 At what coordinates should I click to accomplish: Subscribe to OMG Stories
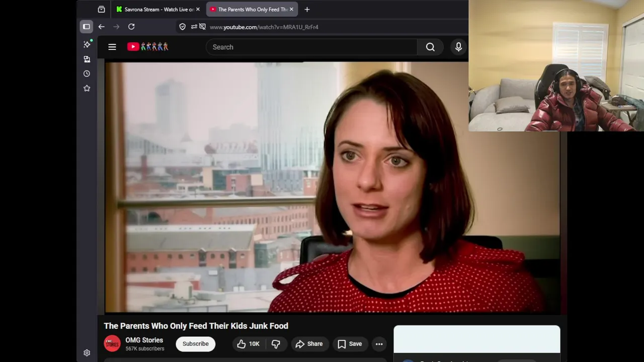coord(195,344)
